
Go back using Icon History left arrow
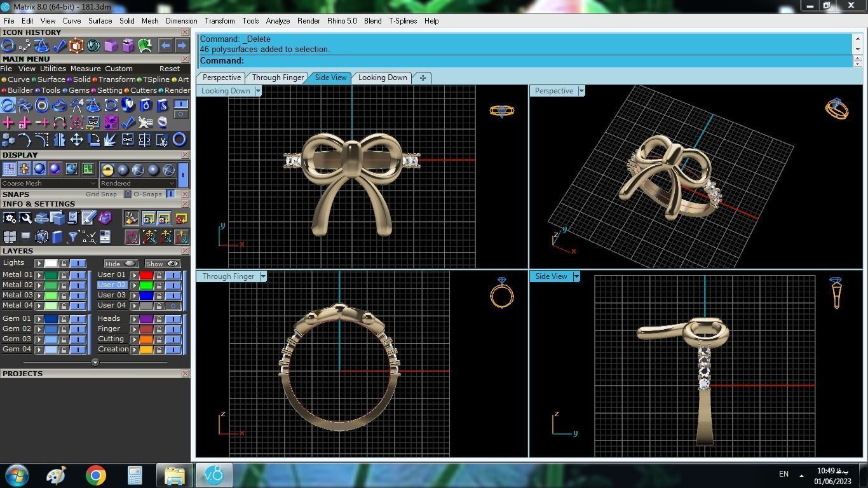165,46
